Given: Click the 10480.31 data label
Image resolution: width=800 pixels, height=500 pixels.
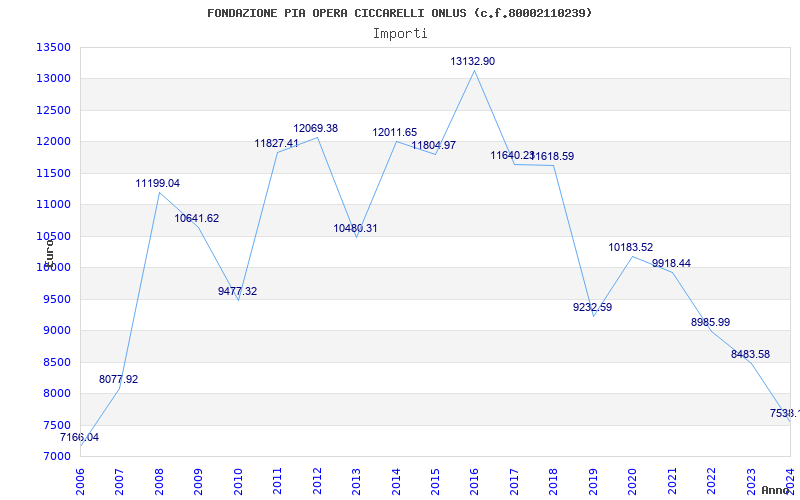Looking at the screenshot, I should (355, 229).
